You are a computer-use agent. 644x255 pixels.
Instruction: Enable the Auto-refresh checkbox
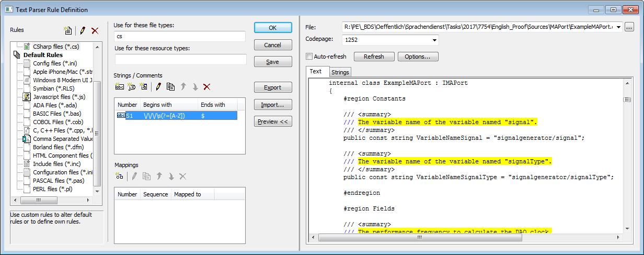pyautogui.click(x=309, y=57)
